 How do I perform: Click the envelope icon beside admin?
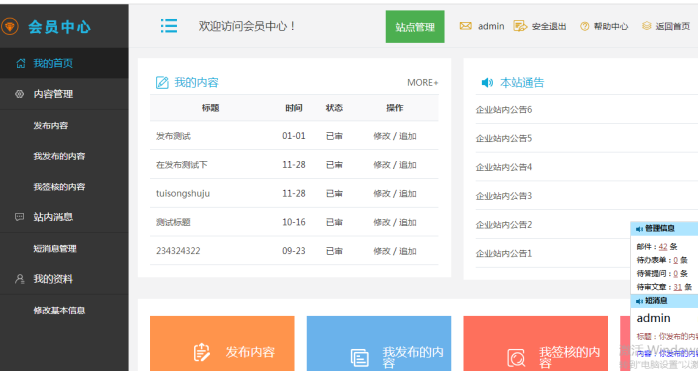[x=466, y=26]
